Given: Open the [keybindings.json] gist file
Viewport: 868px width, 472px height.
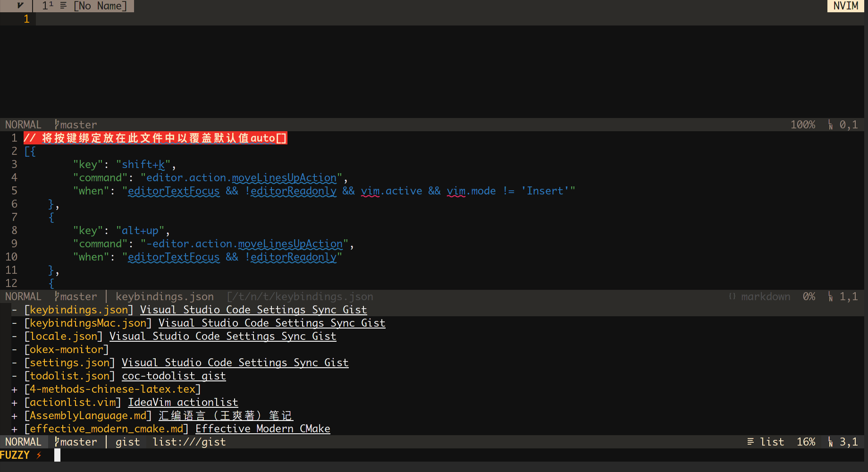Looking at the screenshot, I should point(79,310).
